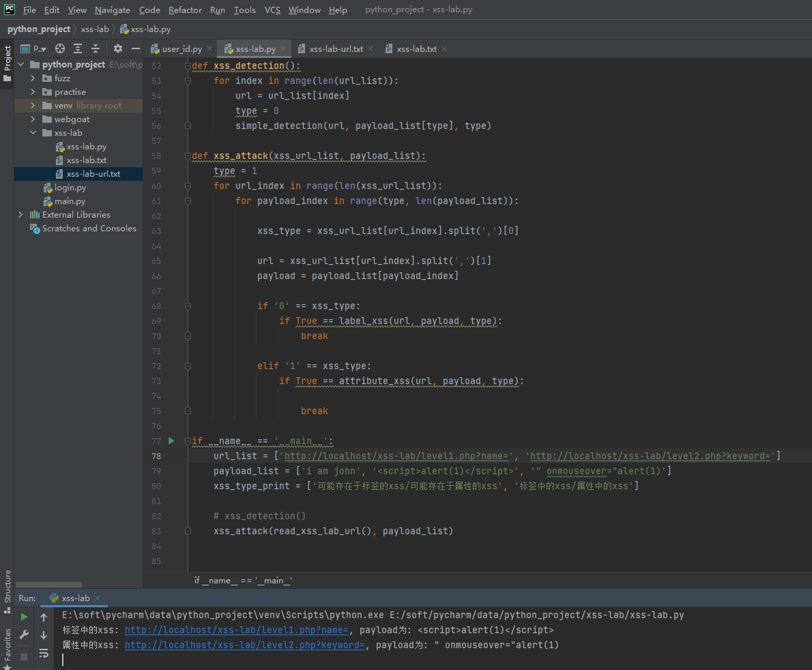This screenshot has width=812, height=670.
Task: Open level1.php link in console output
Action: (x=237, y=630)
